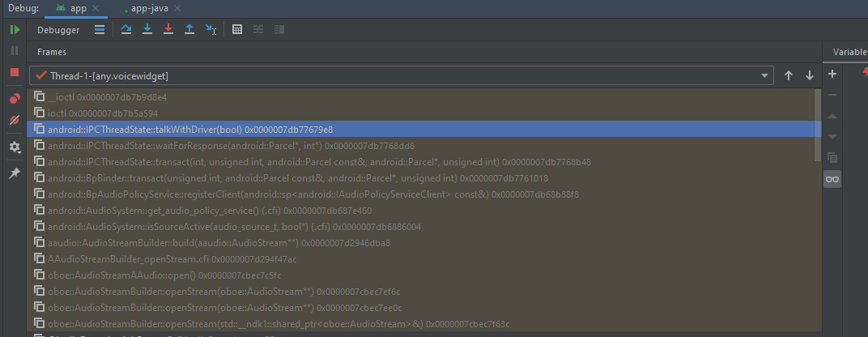The image size is (868, 337).
Task: Close the app-java debug tab
Action: (x=177, y=8)
